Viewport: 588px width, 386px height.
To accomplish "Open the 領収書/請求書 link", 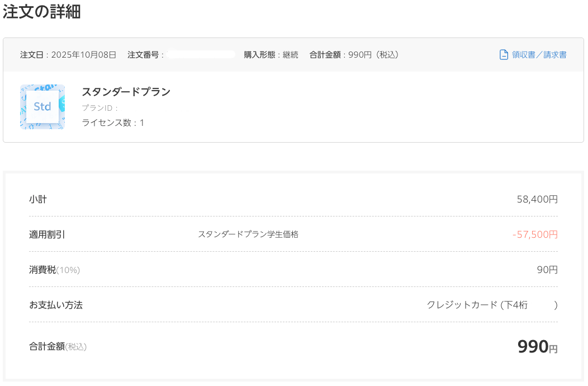I will 539,55.
